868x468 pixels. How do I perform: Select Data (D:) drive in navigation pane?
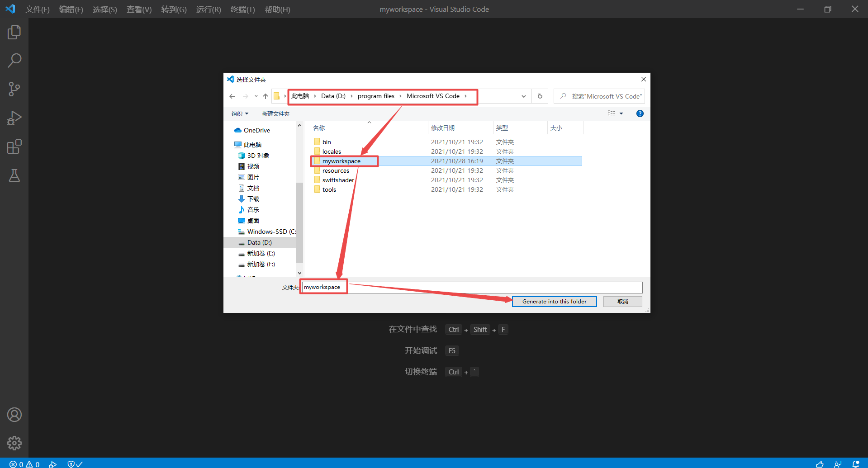(x=260, y=242)
